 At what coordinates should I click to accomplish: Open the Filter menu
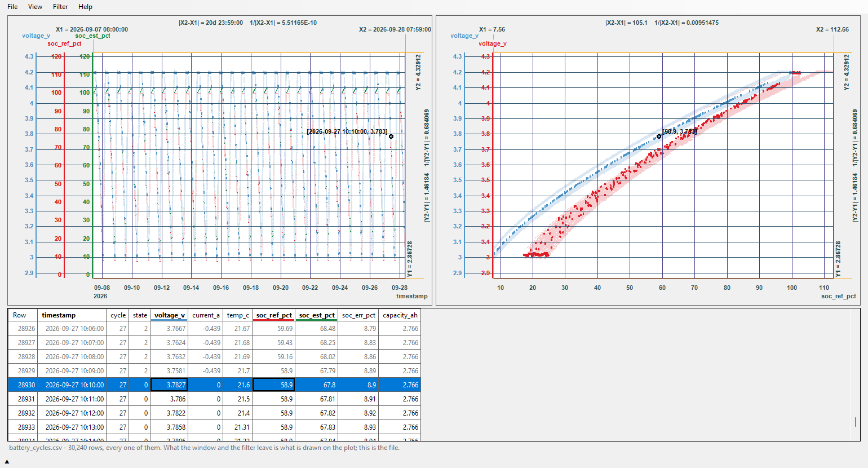(60, 7)
